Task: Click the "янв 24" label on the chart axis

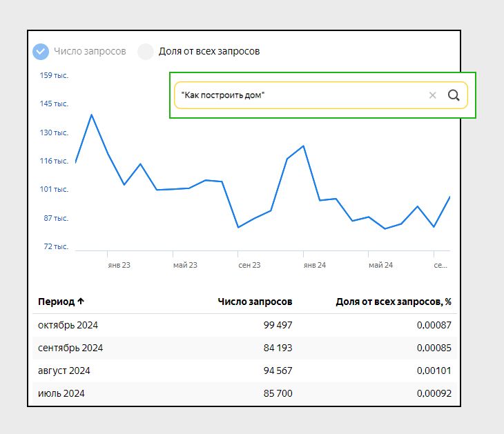Action: click(315, 265)
